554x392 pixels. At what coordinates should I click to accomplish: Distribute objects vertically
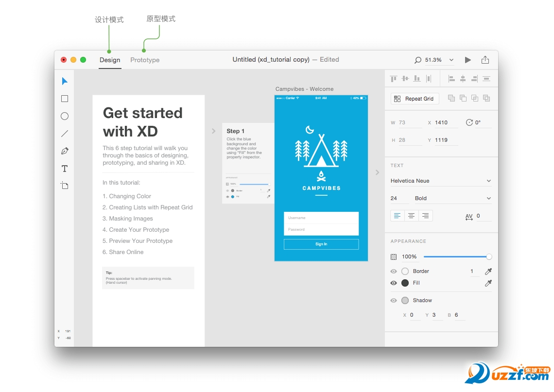click(x=486, y=79)
